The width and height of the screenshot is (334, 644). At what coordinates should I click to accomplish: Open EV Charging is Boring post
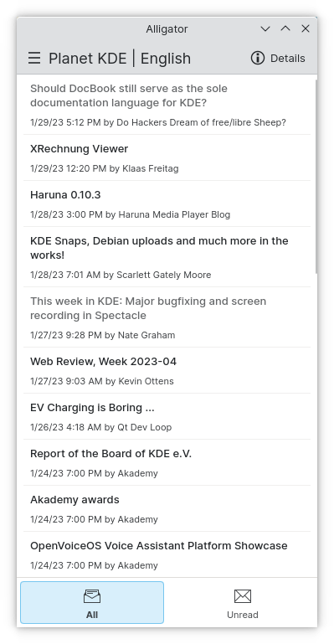coord(167,416)
